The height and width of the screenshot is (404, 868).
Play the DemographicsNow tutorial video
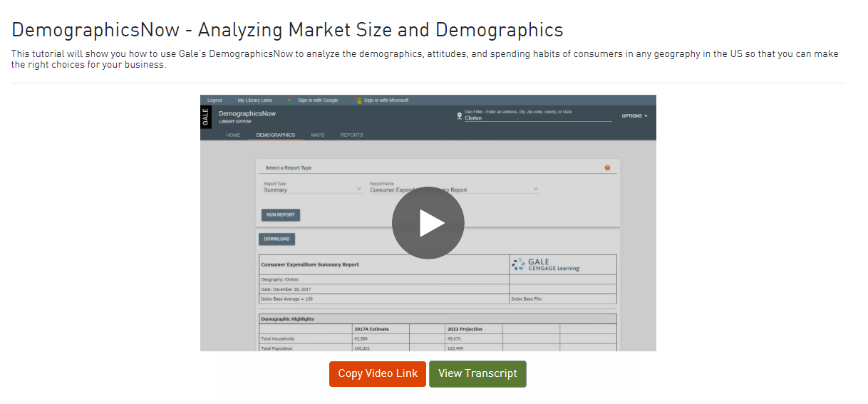[x=428, y=223]
